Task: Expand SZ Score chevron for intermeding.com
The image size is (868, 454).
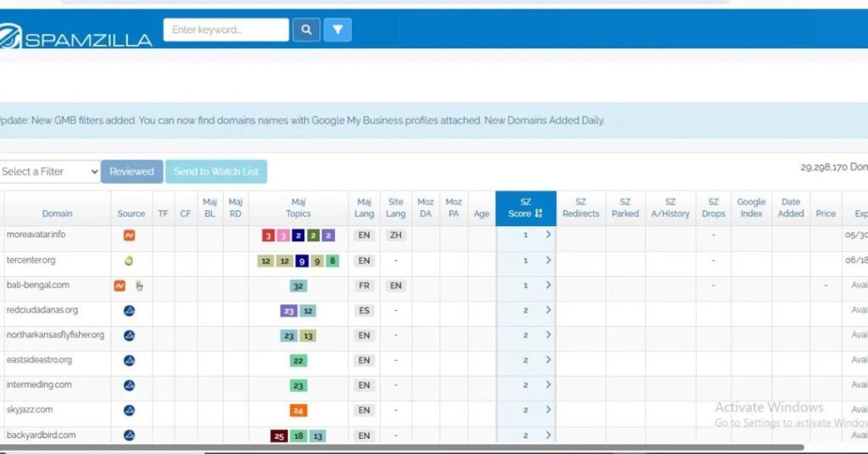Action: 548,385
